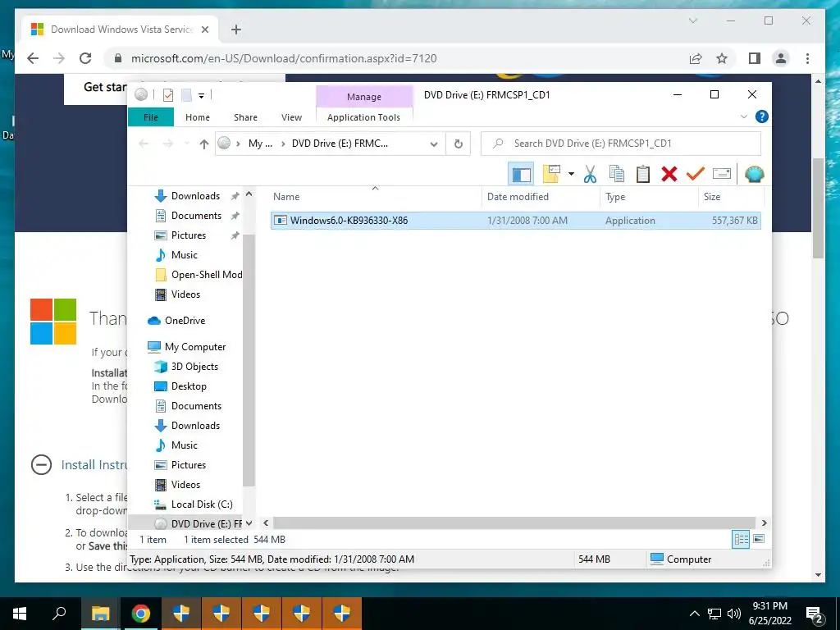
Task: Open the address bar history dropdown
Action: (x=434, y=144)
